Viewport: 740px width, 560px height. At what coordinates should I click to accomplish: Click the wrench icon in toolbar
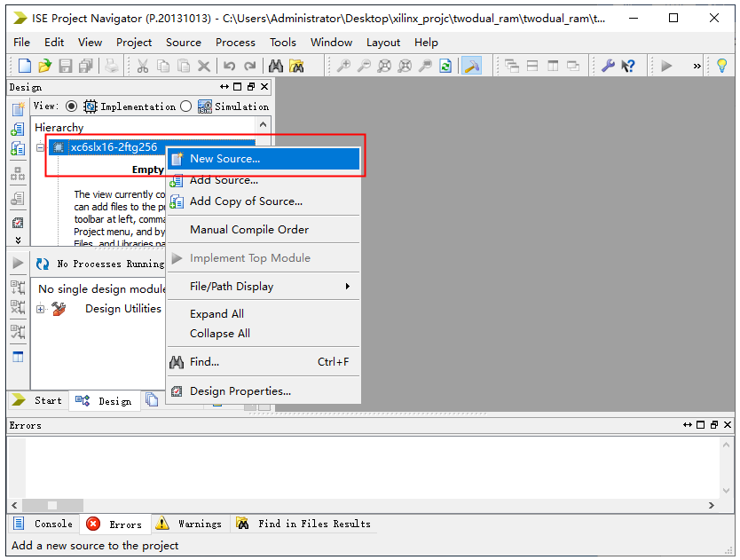click(608, 66)
